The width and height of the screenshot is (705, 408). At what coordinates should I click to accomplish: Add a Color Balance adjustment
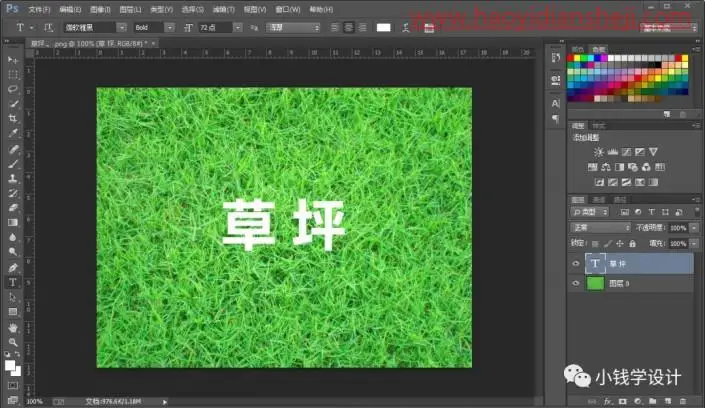(x=606, y=167)
